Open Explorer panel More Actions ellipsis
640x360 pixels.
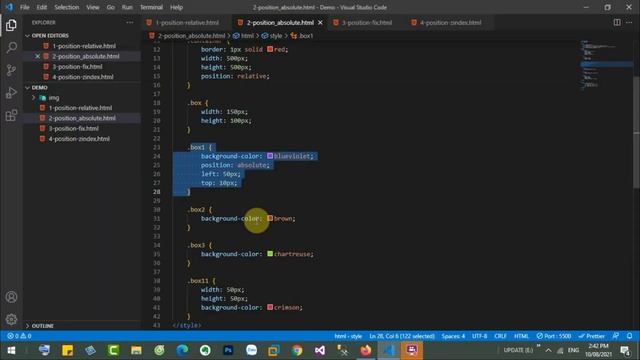click(x=130, y=22)
